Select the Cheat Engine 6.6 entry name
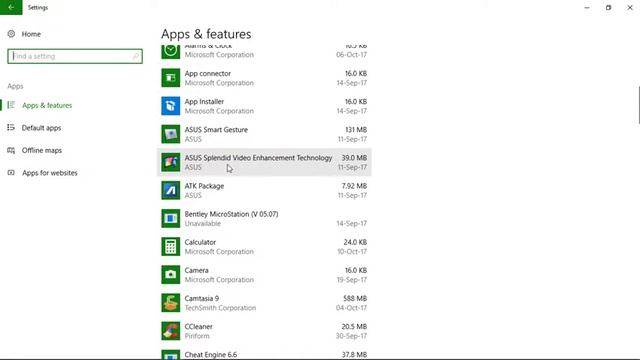This screenshot has width=640, height=360. tap(211, 355)
